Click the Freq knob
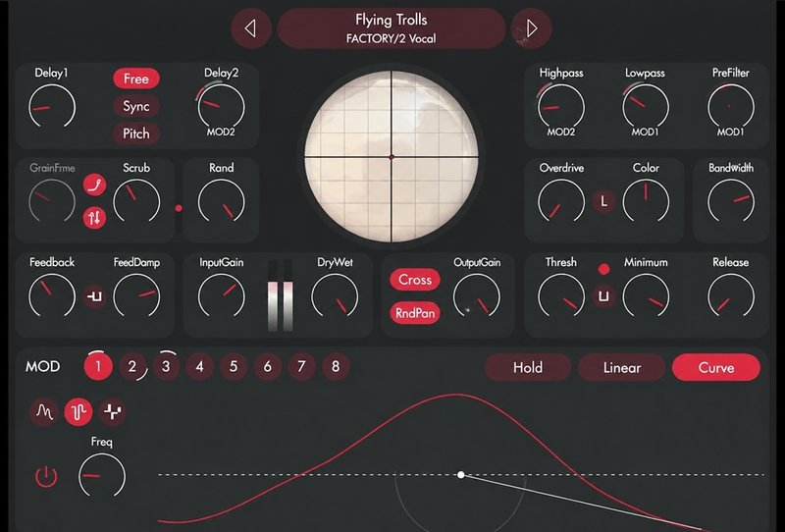Screen dimensions: 785x532 [102, 475]
